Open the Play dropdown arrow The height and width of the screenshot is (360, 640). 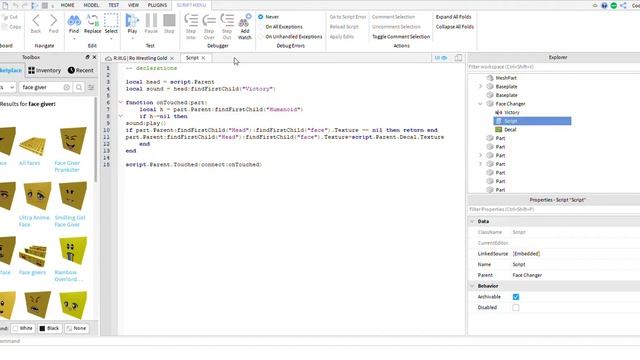[x=132, y=39]
